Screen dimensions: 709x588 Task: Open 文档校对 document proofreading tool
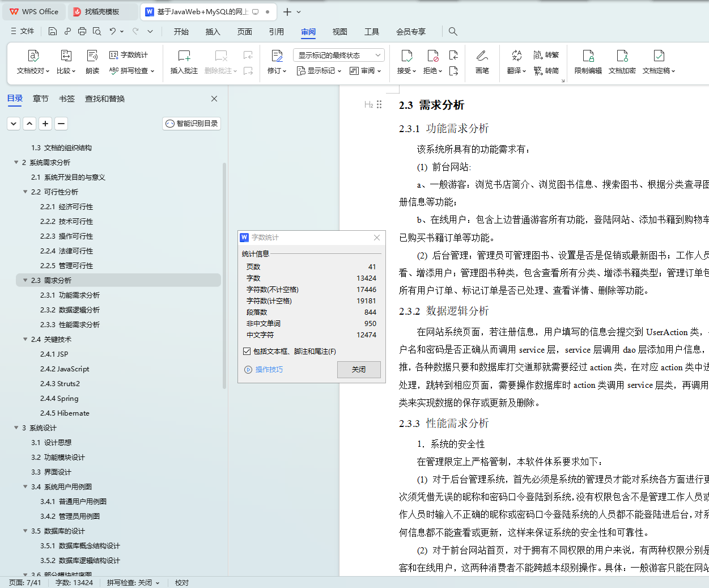(x=33, y=62)
